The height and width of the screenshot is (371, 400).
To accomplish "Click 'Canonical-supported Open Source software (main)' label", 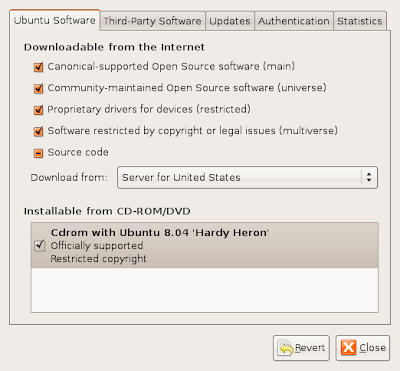I will click(x=171, y=66).
